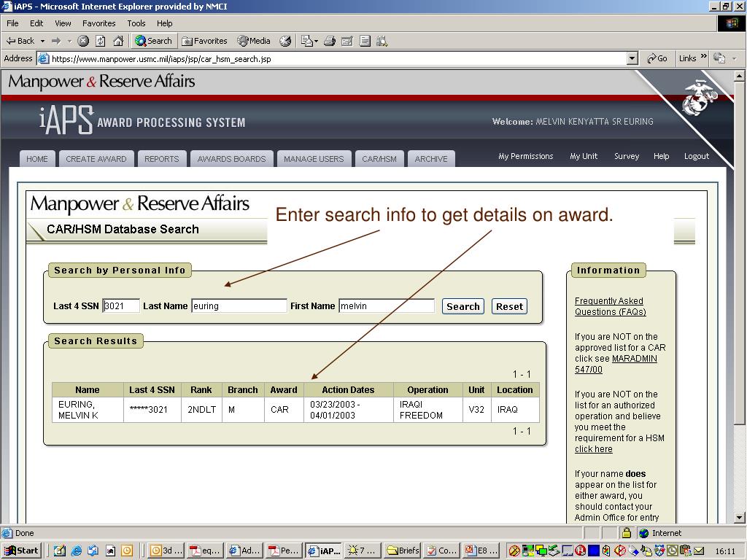Open the File menu
Image resolution: width=747 pixels, height=560 pixels.
(x=12, y=23)
